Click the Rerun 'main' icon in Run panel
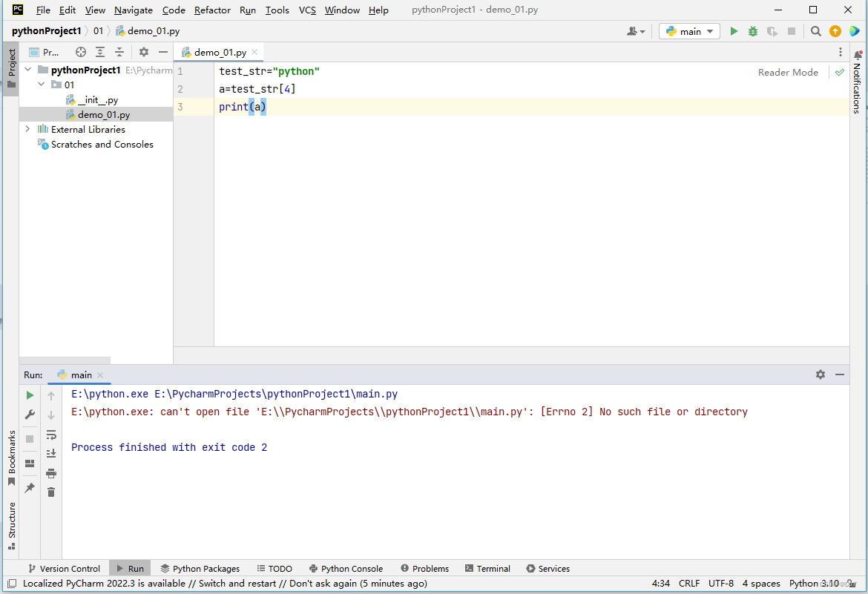 [x=30, y=395]
